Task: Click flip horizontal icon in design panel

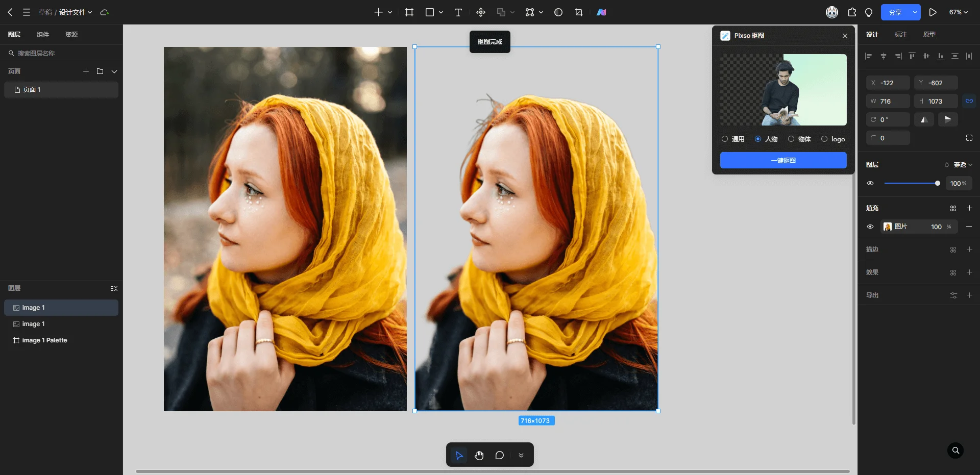Action: click(x=924, y=119)
